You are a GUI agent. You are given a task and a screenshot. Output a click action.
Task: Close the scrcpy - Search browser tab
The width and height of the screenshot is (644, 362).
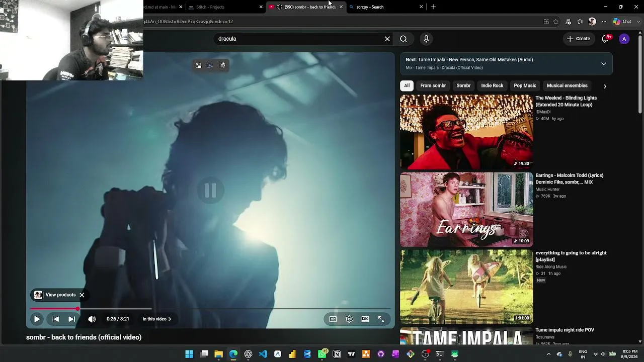[421, 7]
